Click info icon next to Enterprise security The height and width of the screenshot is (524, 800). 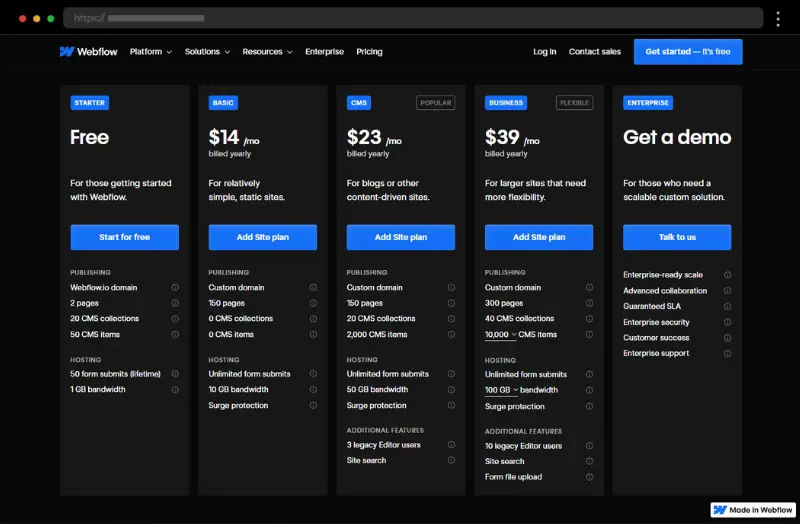(728, 322)
